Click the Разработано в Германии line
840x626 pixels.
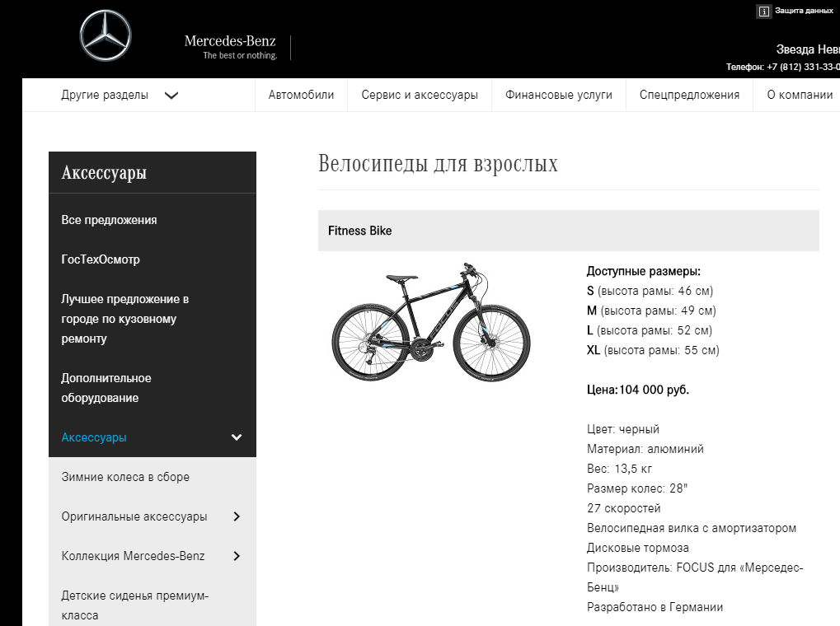click(x=655, y=608)
